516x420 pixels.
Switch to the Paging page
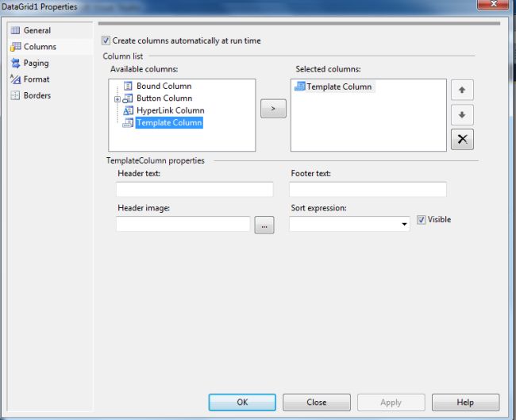[x=36, y=63]
